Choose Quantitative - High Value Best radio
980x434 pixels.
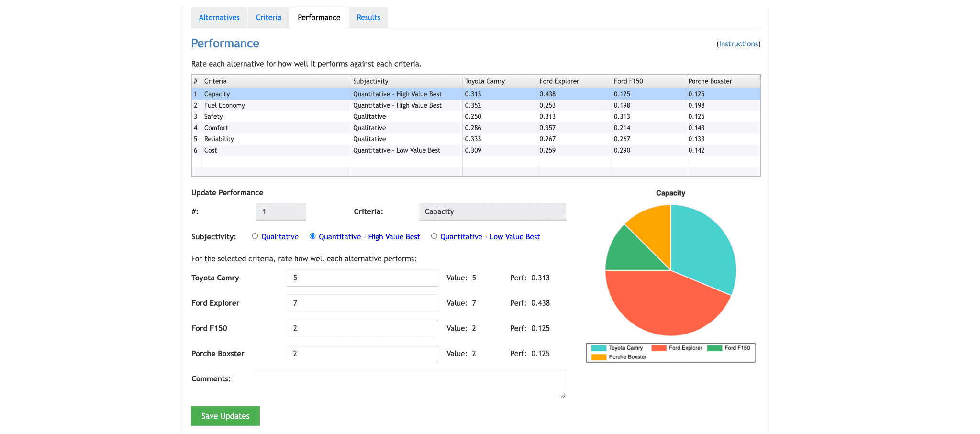312,236
